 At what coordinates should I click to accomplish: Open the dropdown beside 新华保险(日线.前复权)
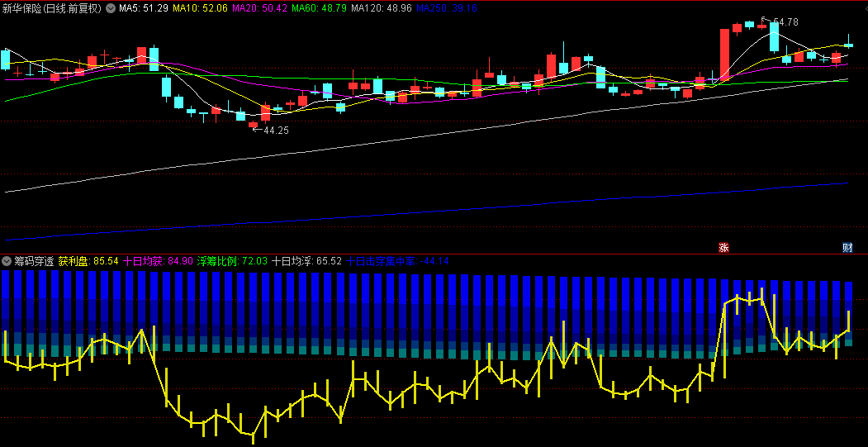pyautogui.click(x=110, y=8)
